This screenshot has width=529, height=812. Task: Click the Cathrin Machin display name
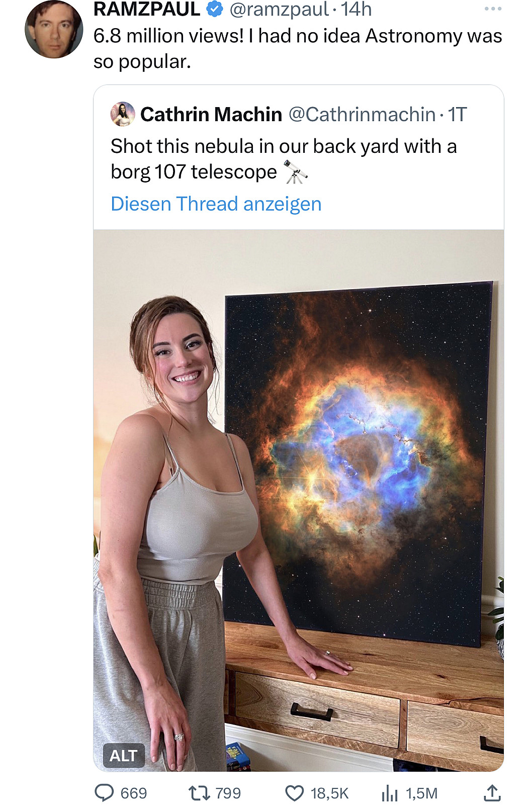pyautogui.click(x=211, y=114)
